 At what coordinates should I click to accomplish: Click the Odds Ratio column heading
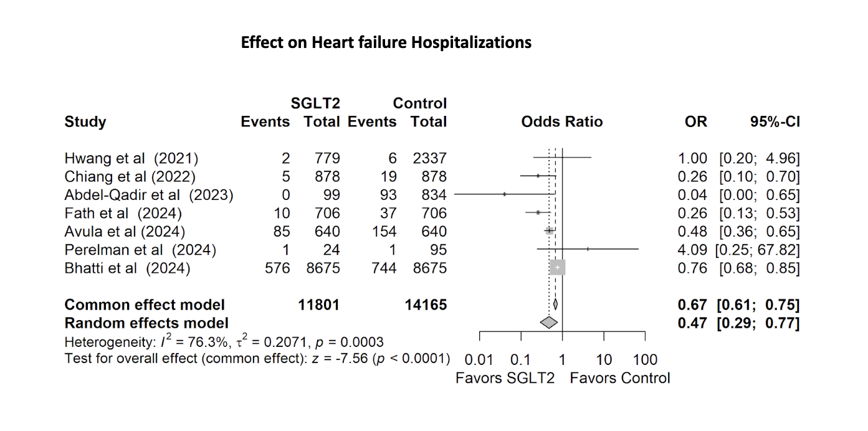click(x=562, y=122)
